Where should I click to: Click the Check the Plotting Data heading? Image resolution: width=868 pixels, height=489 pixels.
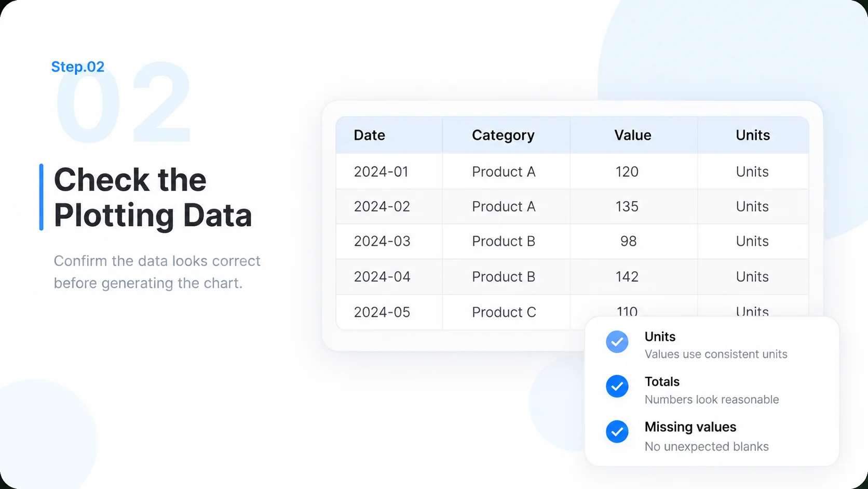(153, 197)
